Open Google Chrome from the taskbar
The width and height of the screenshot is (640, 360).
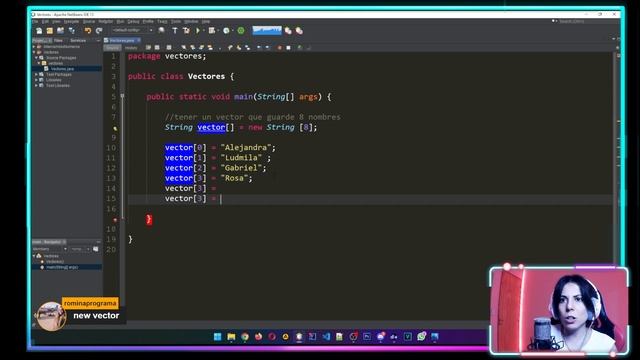(x=245, y=336)
